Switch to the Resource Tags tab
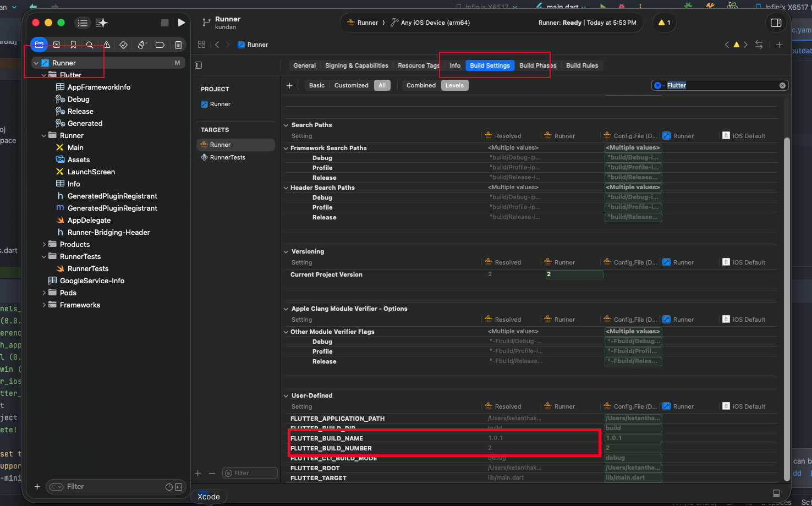The image size is (812, 506). [419, 65]
